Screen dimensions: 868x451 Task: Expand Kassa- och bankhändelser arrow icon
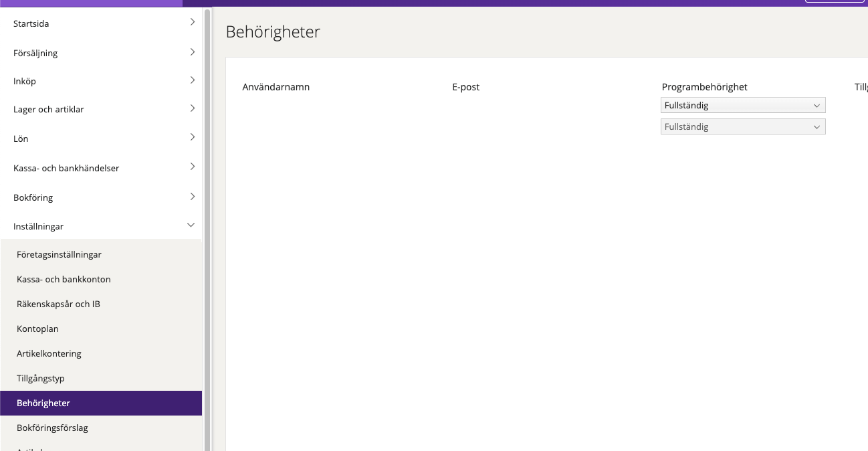tap(192, 167)
